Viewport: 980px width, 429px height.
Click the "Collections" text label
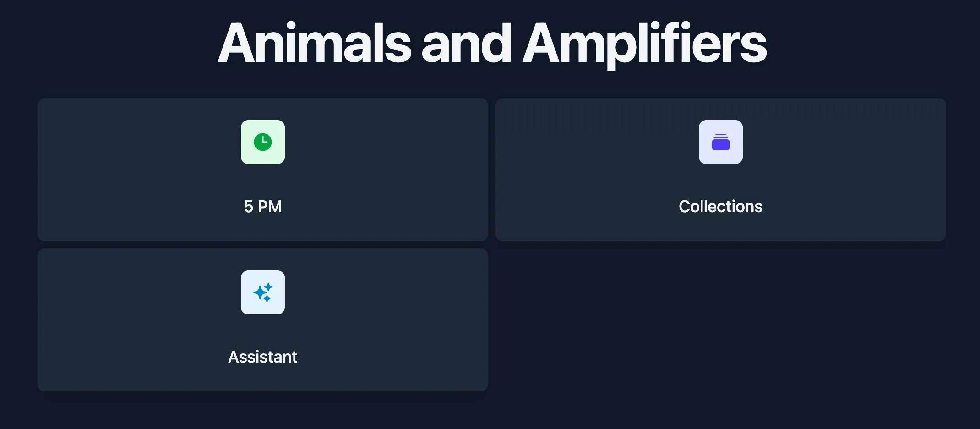click(x=720, y=207)
